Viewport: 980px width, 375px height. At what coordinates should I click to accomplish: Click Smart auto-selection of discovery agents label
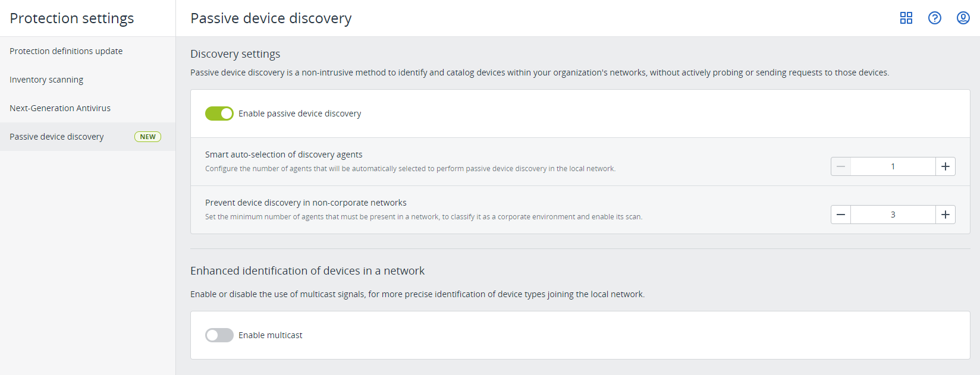284,155
